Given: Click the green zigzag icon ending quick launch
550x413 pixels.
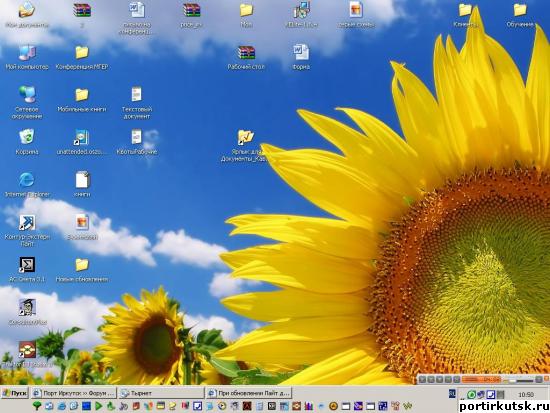Looking at the screenshot, I should pos(408,406).
